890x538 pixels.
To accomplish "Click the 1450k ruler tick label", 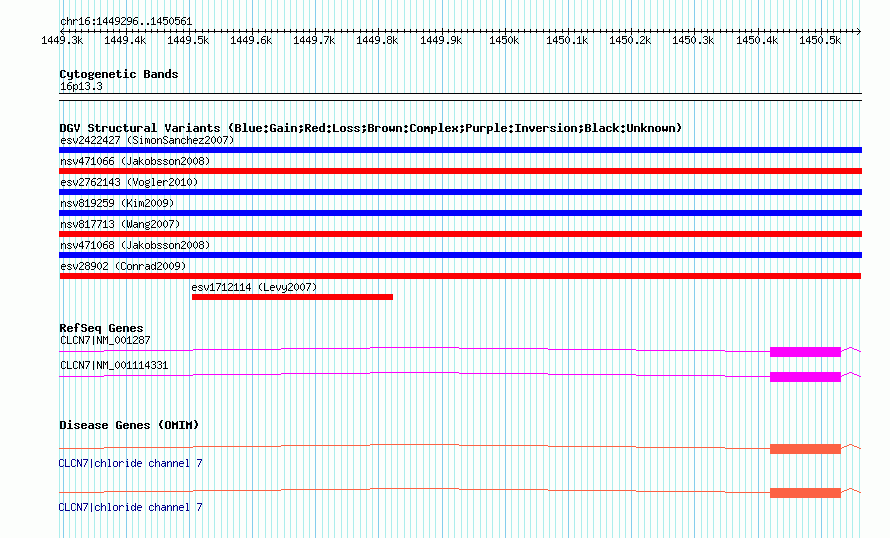I will coord(504,40).
